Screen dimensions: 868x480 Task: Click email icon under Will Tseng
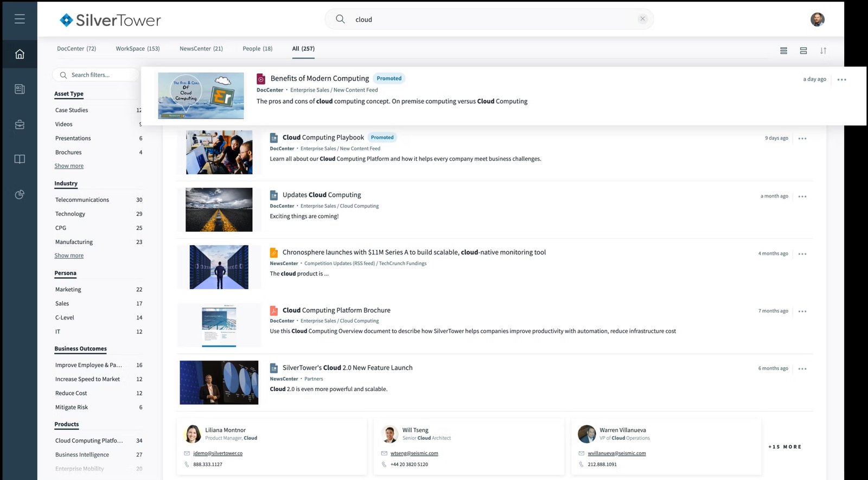[x=384, y=453]
